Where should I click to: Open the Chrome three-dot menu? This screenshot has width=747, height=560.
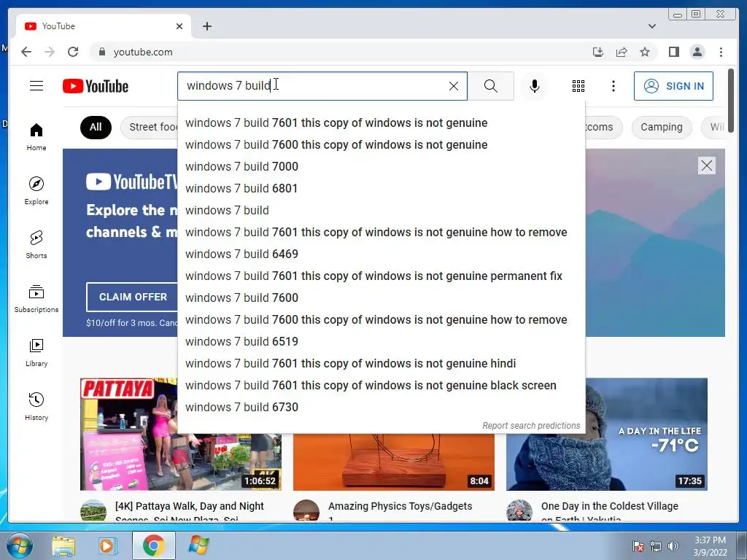coord(721,52)
